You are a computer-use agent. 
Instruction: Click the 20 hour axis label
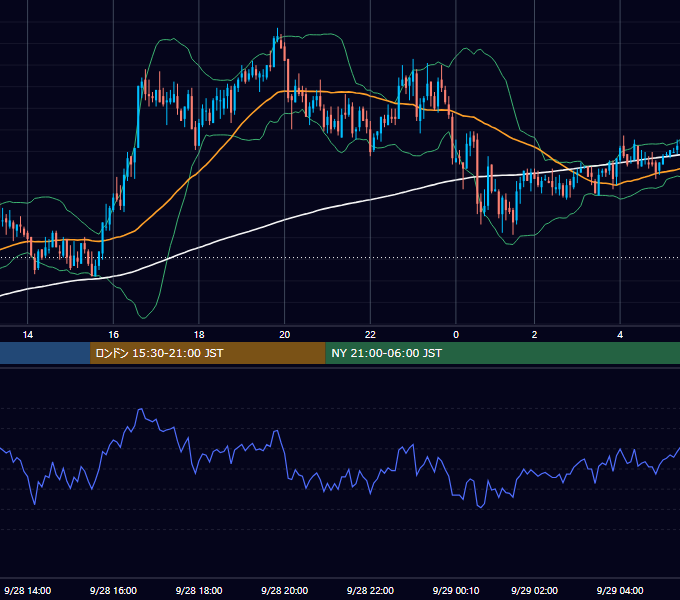coord(284,335)
